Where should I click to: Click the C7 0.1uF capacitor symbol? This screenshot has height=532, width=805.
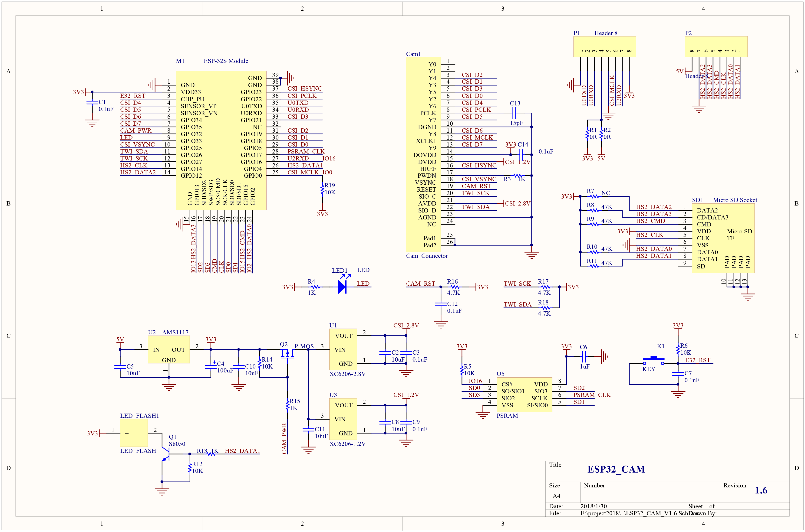tap(678, 374)
